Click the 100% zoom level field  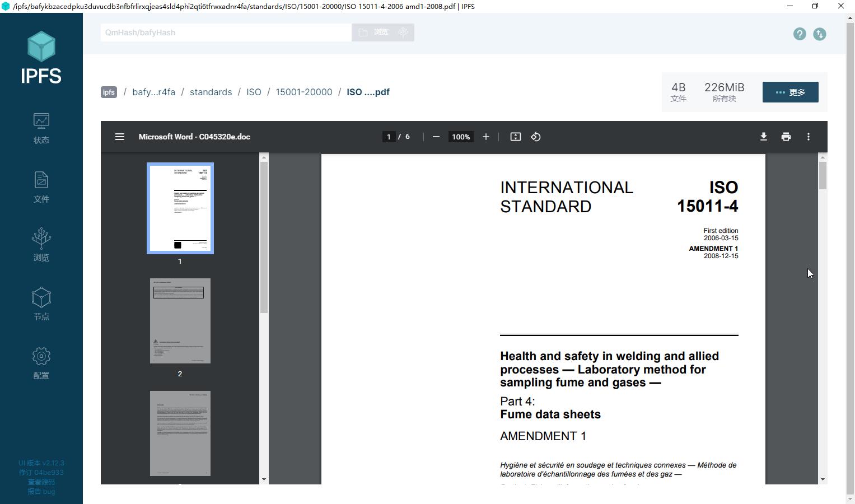(x=461, y=137)
